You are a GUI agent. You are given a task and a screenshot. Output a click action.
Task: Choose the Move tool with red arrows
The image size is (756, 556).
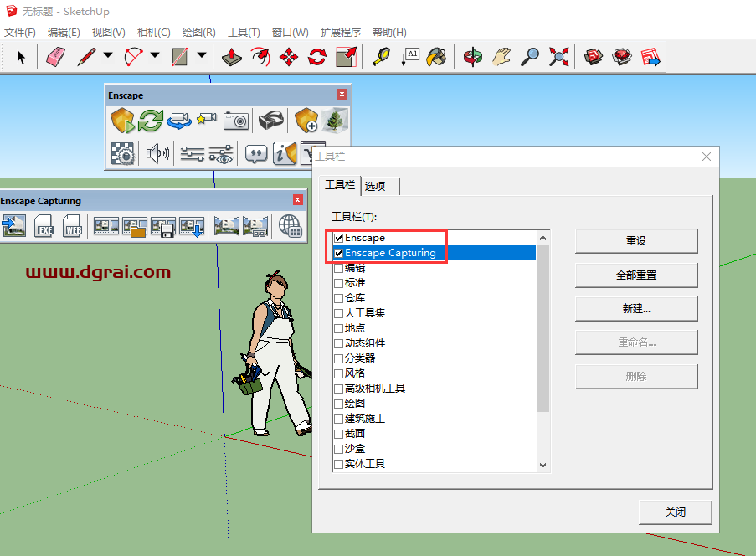[x=288, y=57]
